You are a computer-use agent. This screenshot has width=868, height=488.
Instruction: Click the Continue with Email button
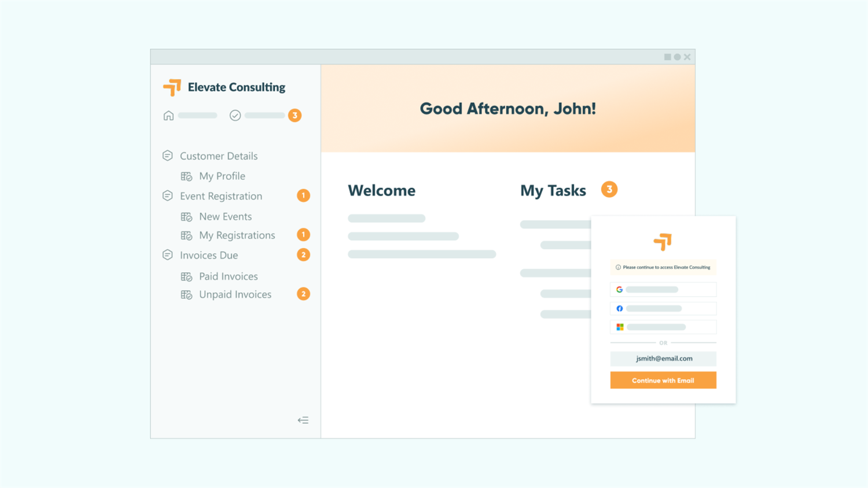point(663,380)
